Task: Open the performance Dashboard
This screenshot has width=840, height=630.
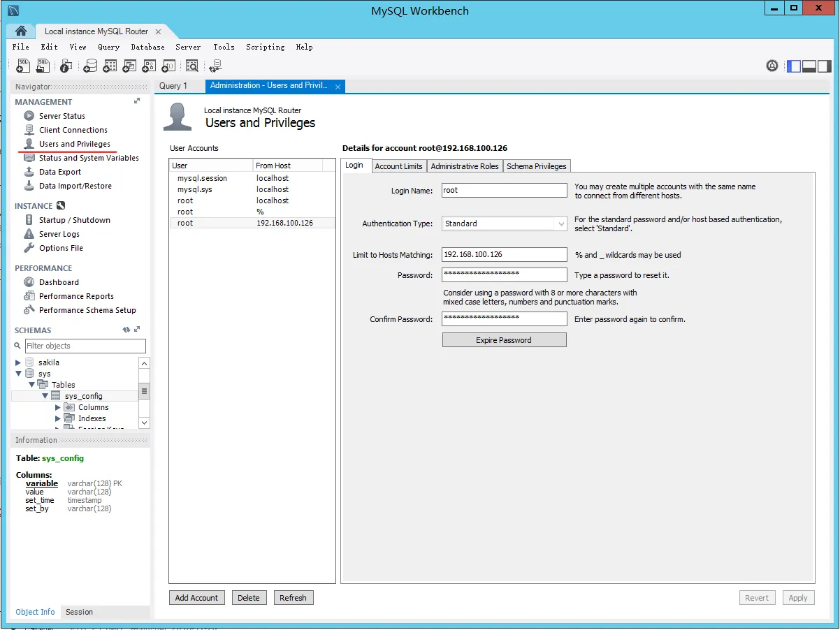Action: 59,282
